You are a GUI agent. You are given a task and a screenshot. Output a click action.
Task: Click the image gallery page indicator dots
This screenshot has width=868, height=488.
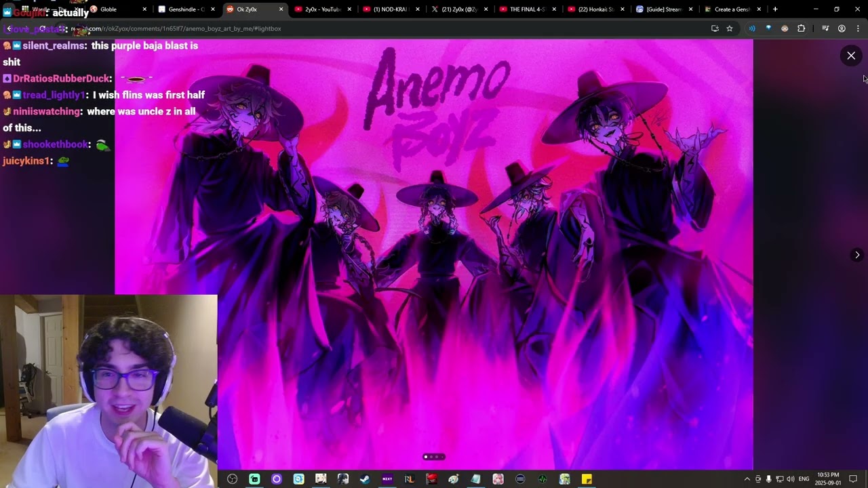434,457
